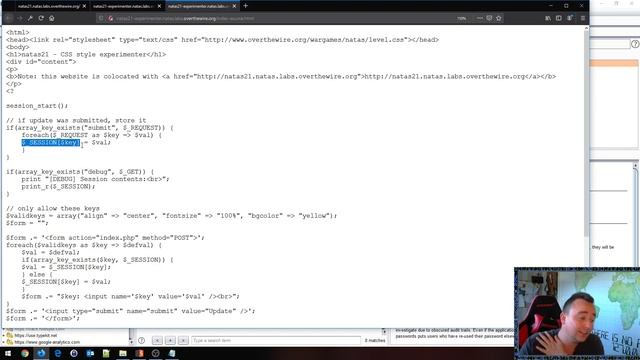Reset the 70% zoom level indicator
This screenshot has width=640, height=360.
462,18
